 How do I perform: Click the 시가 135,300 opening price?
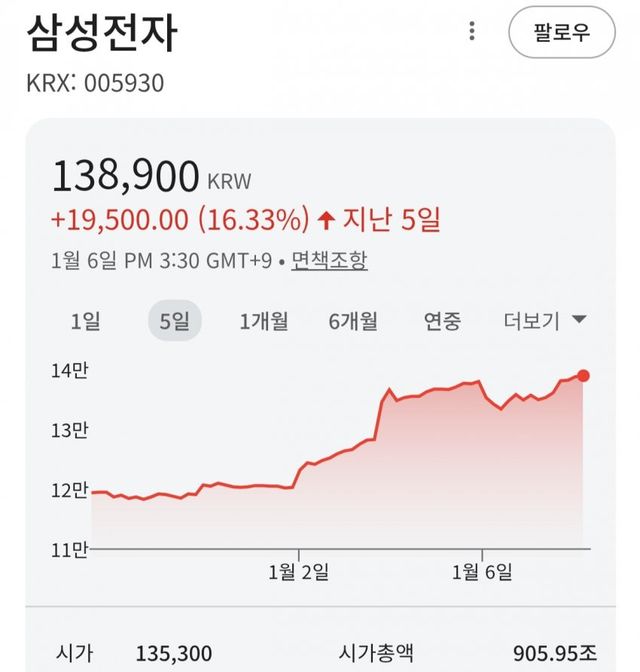point(174,654)
